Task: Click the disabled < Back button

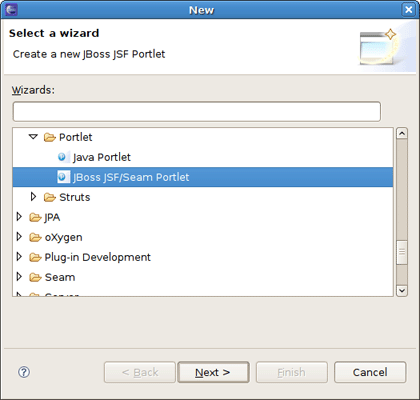Action: coord(140,372)
